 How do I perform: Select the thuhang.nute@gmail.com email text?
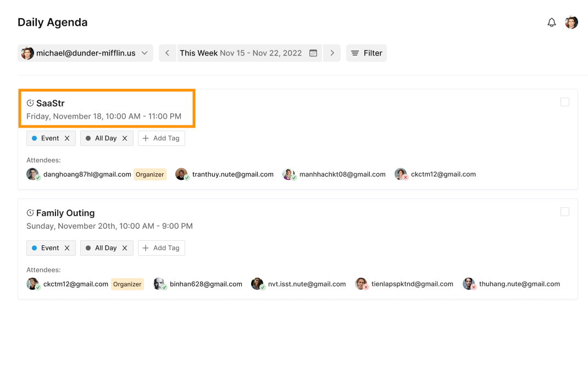click(x=519, y=284)
